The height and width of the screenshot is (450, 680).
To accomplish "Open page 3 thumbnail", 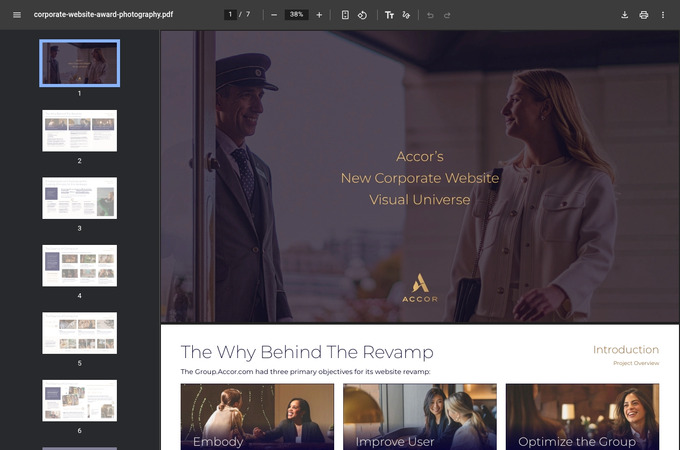I will tap(79, 198).
